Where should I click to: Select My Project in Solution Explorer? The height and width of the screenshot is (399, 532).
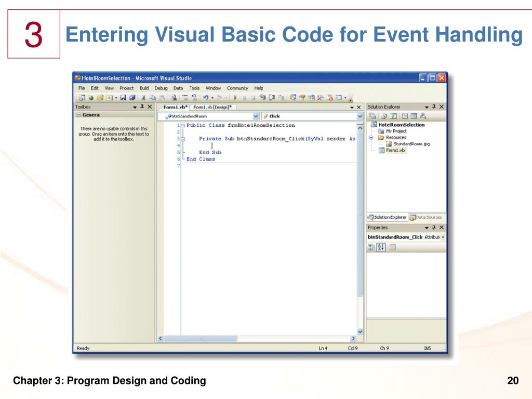396,131
